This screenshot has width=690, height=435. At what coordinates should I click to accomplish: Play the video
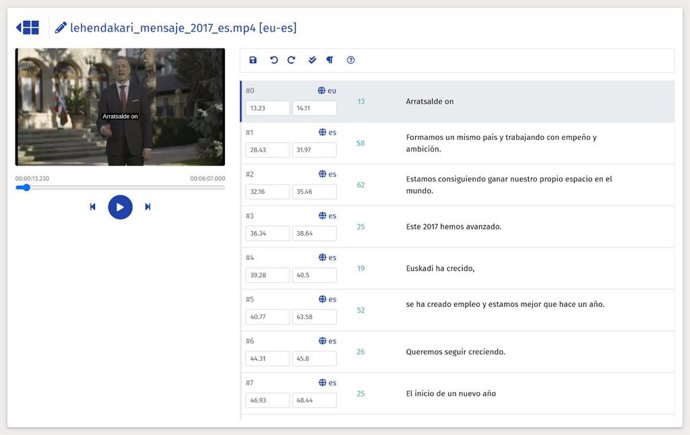[120, 207]
